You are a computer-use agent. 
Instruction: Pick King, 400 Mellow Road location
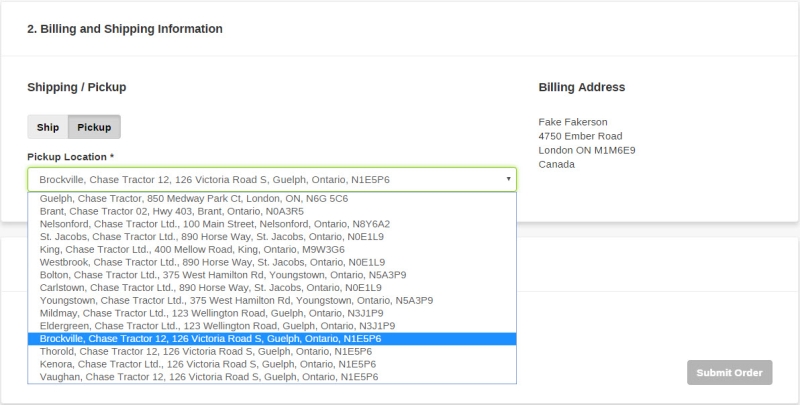(x=272, y=249)
